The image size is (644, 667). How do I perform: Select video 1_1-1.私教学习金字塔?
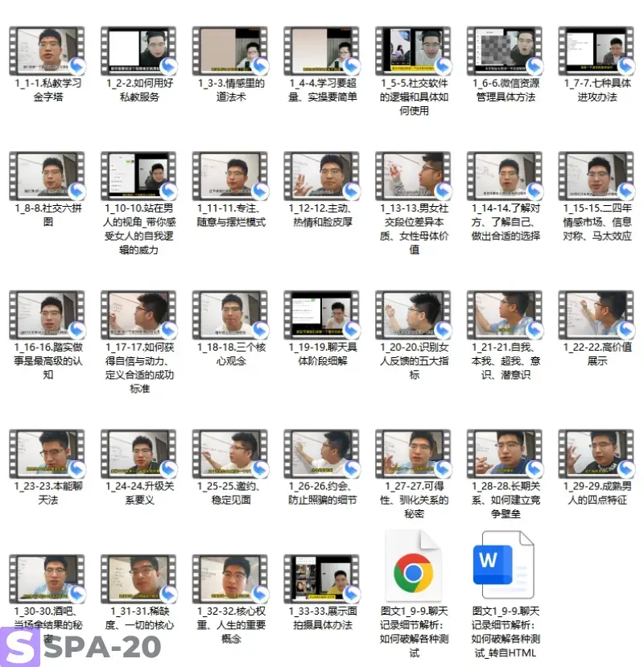(x=47, y=51)
